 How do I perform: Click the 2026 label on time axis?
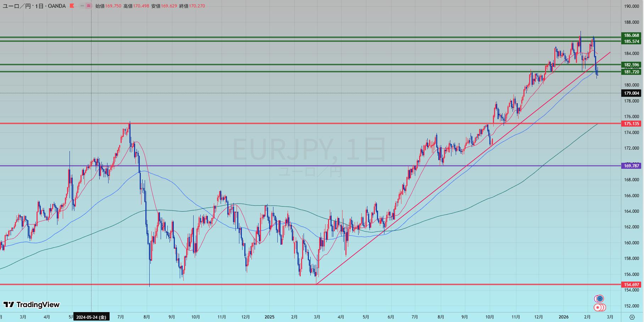(x=563, y=317)
